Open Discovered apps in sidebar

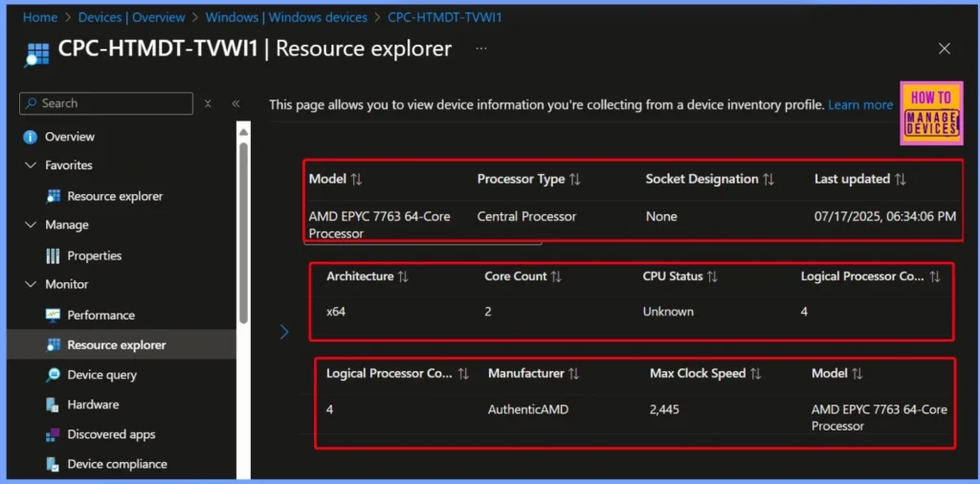pyautogui.click(x=111, y=434)
